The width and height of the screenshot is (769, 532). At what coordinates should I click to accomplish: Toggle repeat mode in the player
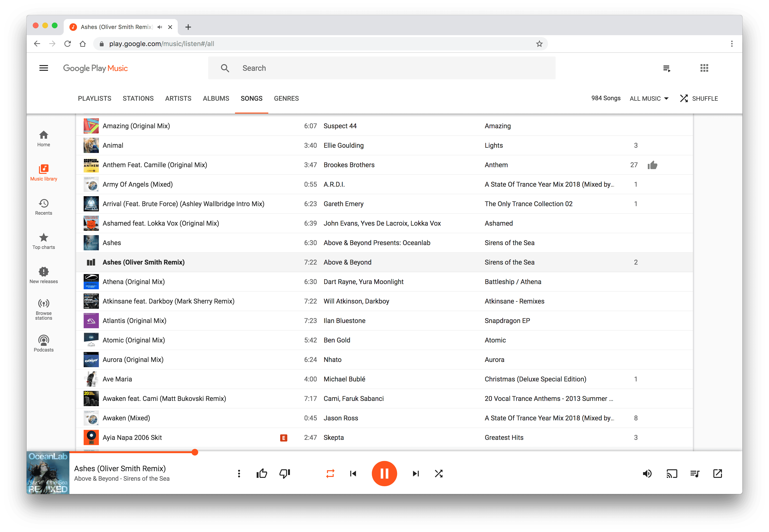[330, 473]
